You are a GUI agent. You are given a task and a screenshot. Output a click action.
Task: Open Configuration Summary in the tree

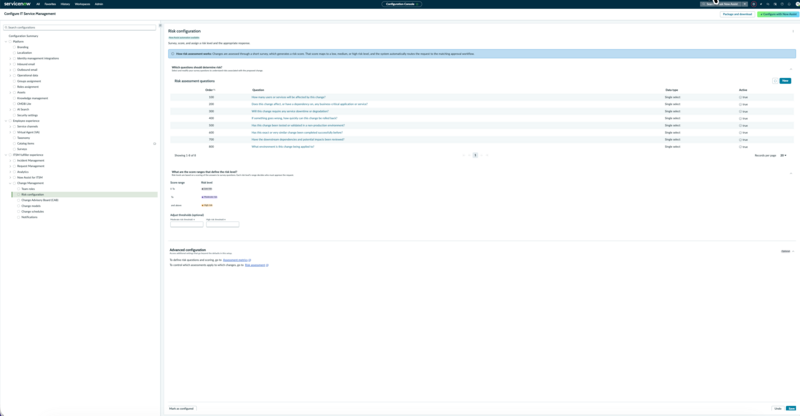pos(23,36)
